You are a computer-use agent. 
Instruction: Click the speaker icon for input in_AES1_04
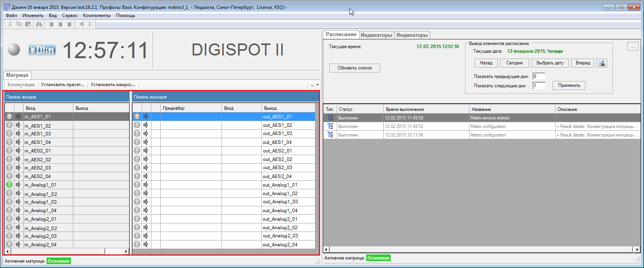coord(18,142)
